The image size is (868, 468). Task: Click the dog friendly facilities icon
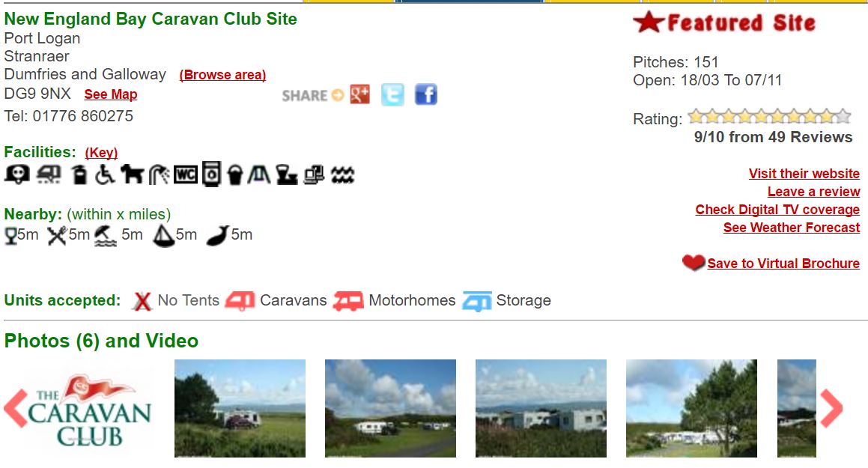point(132,174)
